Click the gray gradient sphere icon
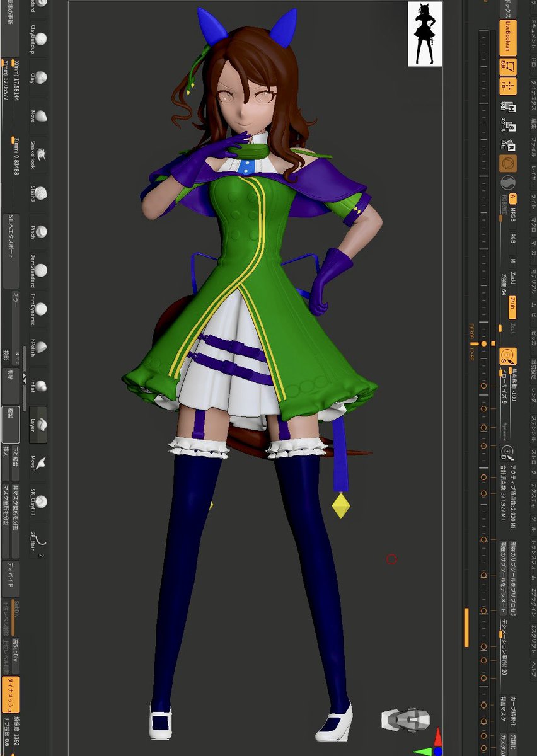Image resolution: width=537 pixels, height=756 pixels. point(508,183)
